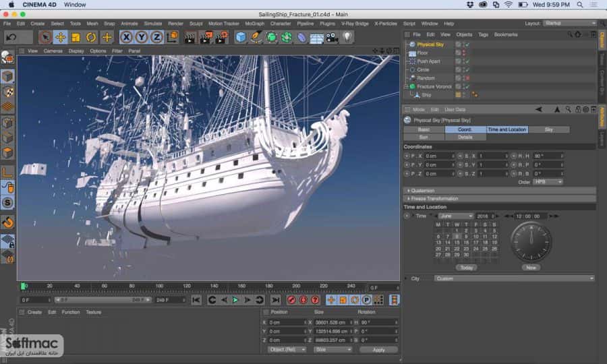Switch to the Basic tab
607x364 pixels.
(x=424, y=129)
